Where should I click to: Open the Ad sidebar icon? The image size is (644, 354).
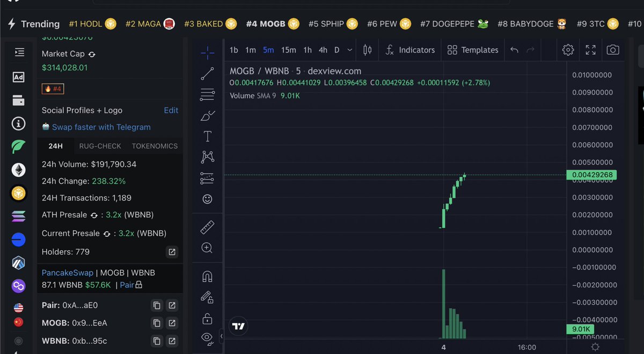point(18,77)
